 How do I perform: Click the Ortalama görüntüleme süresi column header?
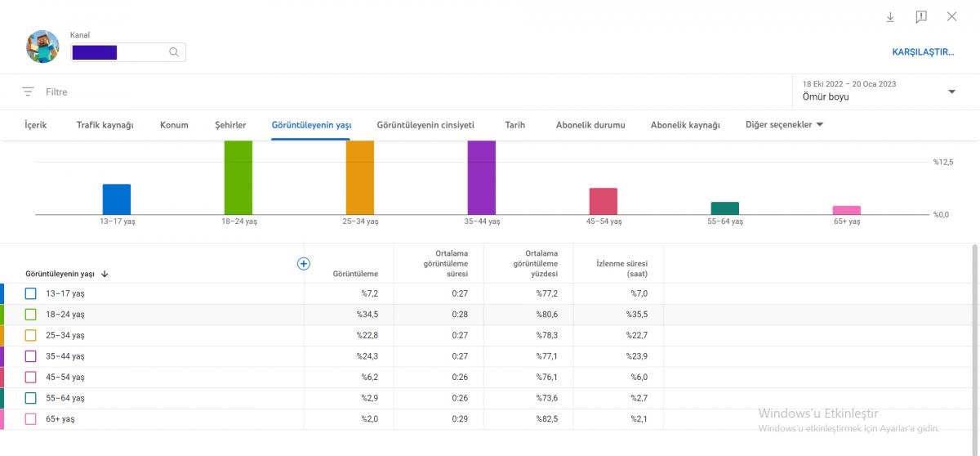coord(446,263)
